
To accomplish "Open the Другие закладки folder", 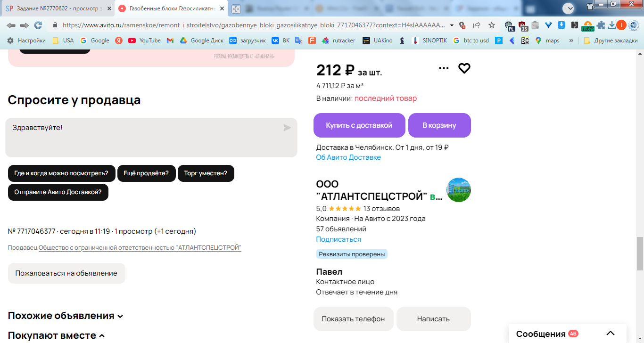I will [611, 41].
